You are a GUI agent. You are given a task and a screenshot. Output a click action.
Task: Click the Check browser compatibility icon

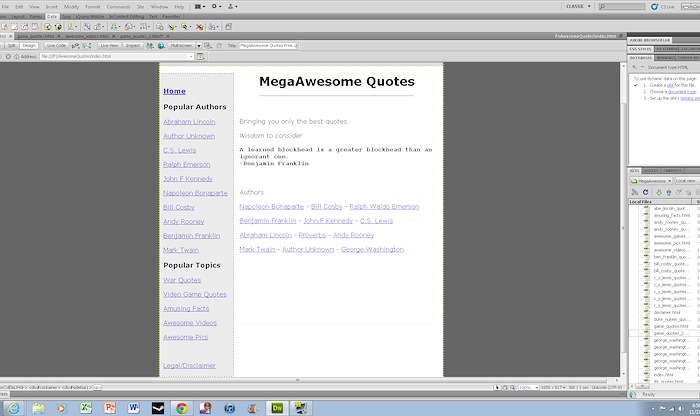(87, 46)
